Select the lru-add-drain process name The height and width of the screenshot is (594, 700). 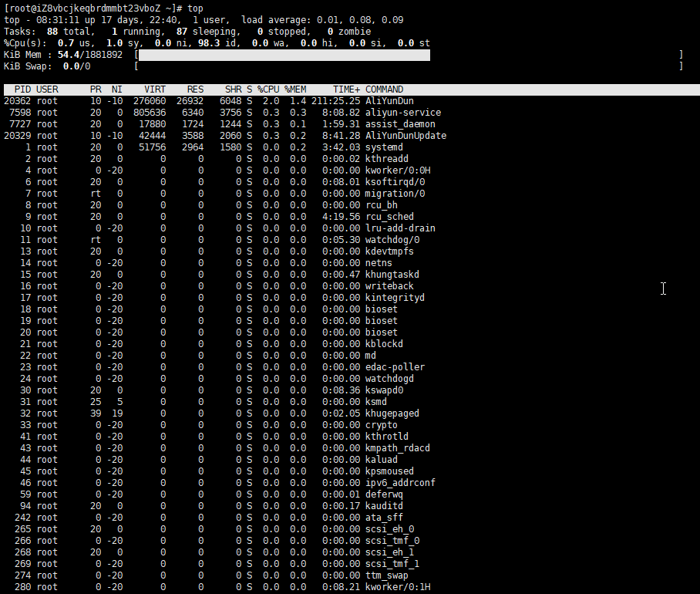pyautogui.click(x=400, y=228)
